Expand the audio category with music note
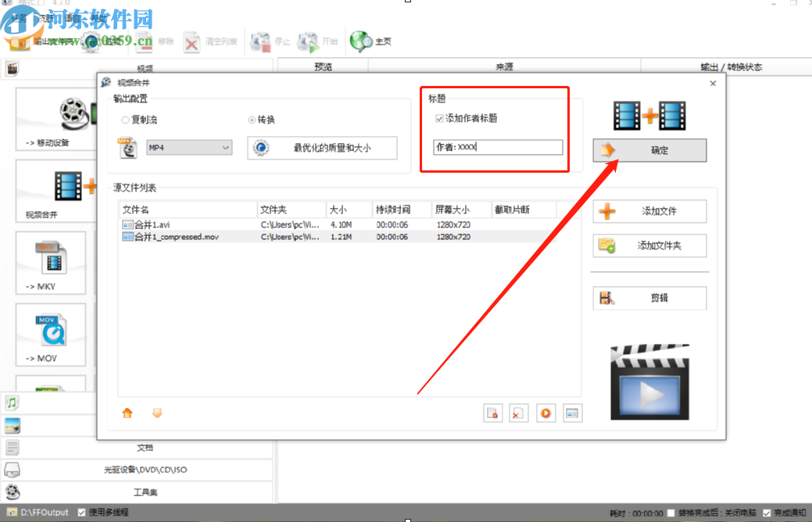 pos(50,402)
